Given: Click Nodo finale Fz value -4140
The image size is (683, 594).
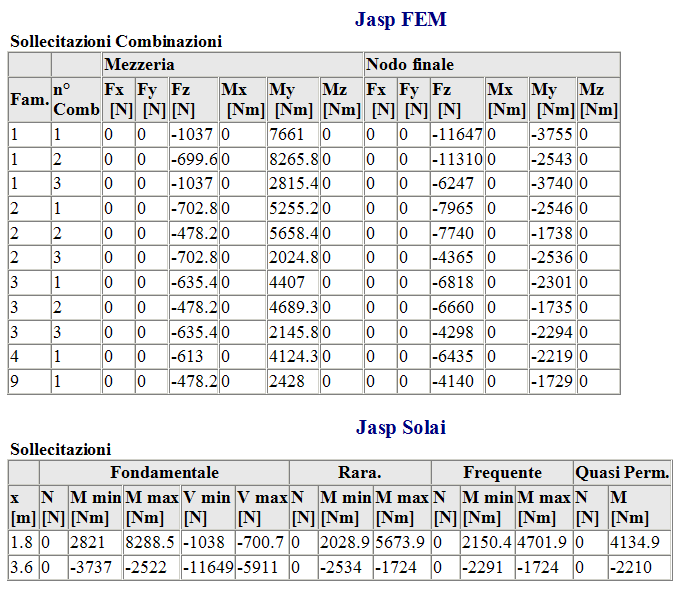Looking at the screenshot, I should point(453,381).
